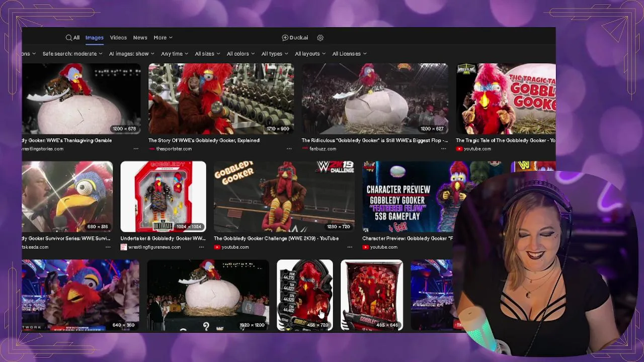The width and height of the screenshot is (644, 362).
Task: Open the 1920 × 1200 egg crowd thumbnail
Action: tap(208, 295)
